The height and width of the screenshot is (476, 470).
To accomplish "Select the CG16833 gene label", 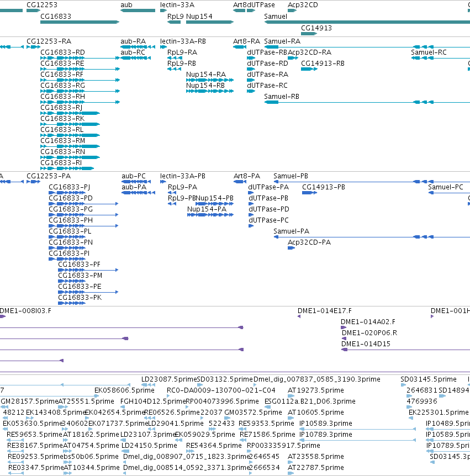I will pyautogui.click(x=56, y=17).
